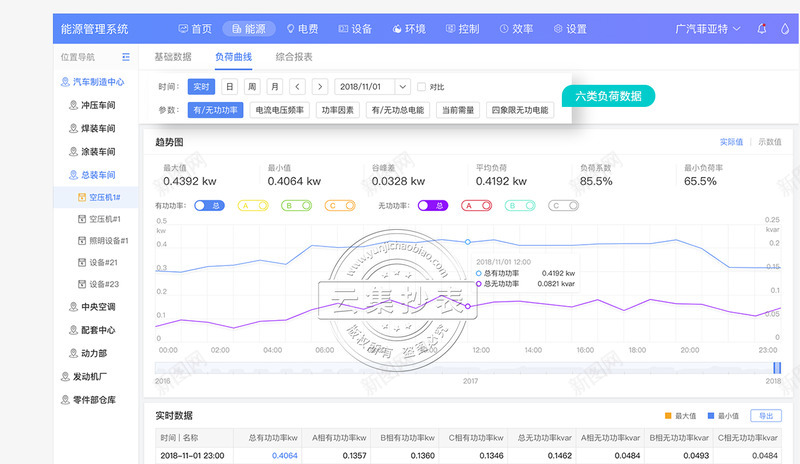Screen dimensions: 800x464
Task: Click the 首页 home icon in navigation
Action: click(195, 29)
